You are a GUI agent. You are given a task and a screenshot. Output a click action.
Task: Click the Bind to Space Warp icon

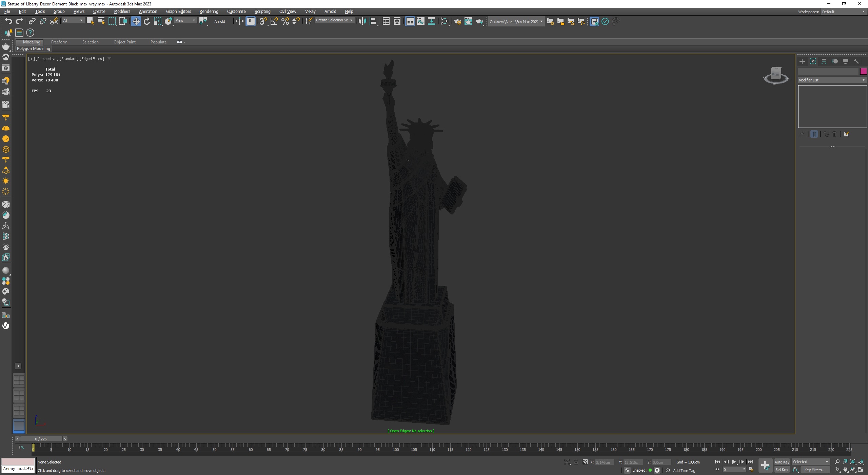pos(54,21)
